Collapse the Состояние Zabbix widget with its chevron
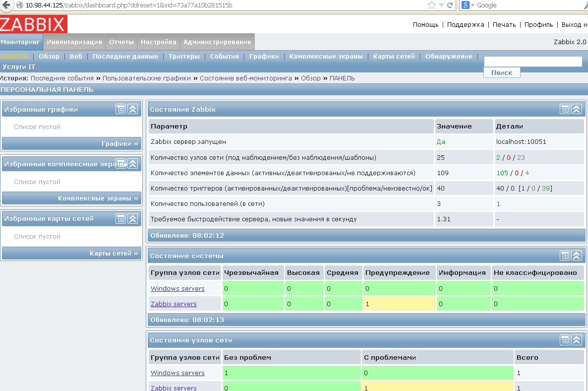 (x=577, y=109)
